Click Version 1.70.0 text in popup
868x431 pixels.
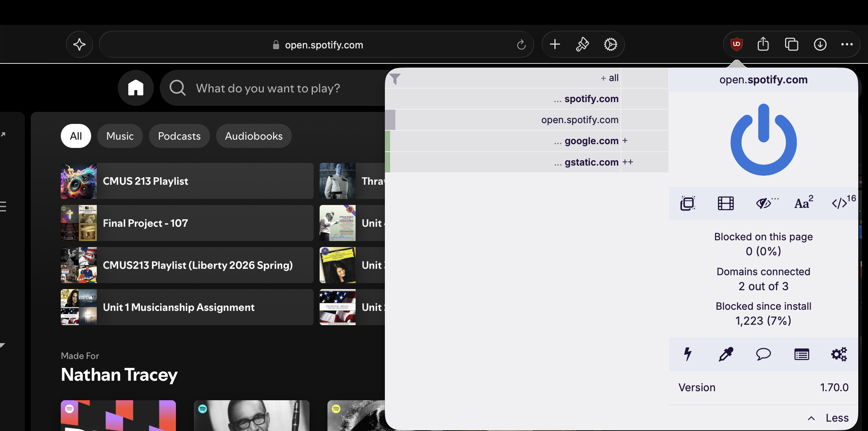pos(763,387)
